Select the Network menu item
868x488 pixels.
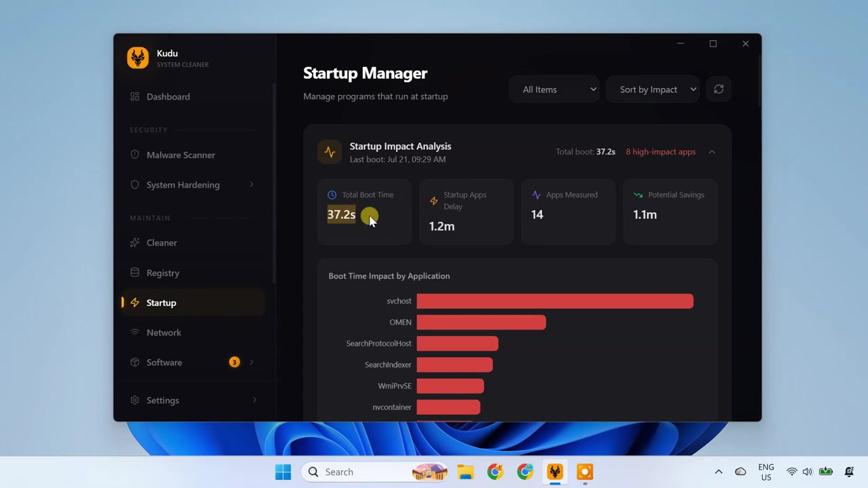tap(193, 332)
